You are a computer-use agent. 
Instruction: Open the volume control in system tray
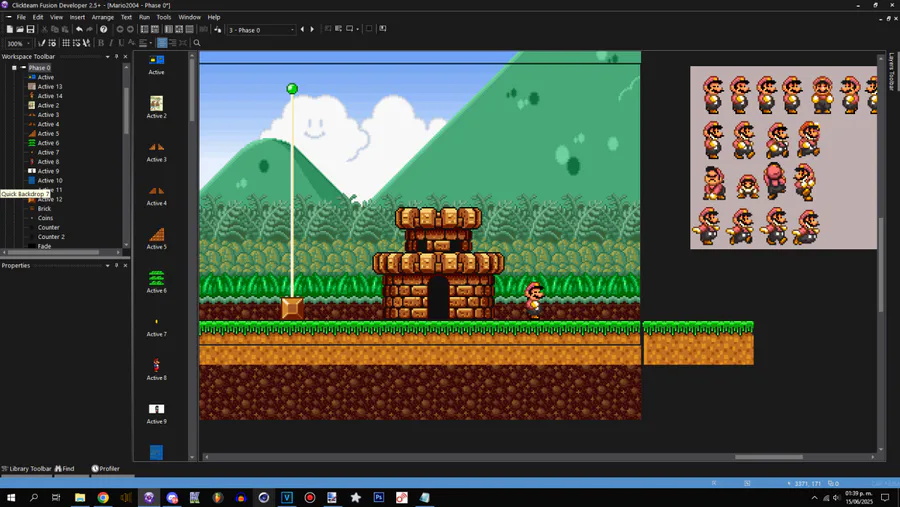pos(836,498)
